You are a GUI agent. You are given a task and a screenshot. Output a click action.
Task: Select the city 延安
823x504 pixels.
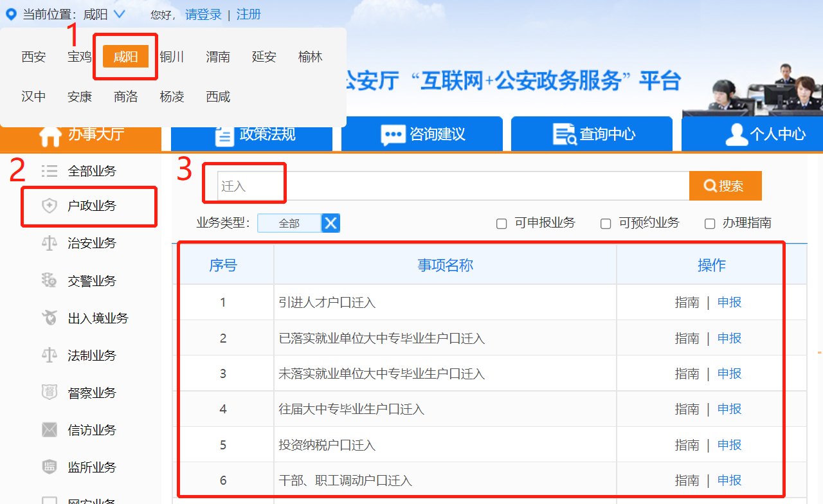264,57
